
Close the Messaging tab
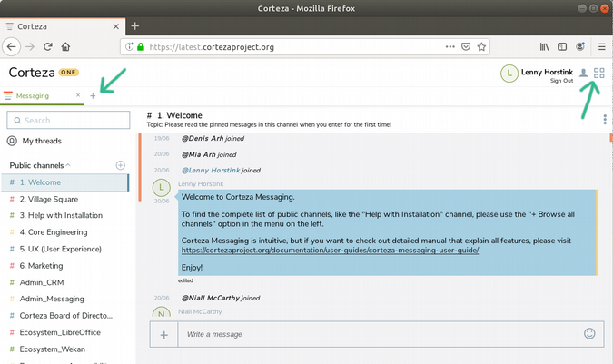tap(79, 95)
